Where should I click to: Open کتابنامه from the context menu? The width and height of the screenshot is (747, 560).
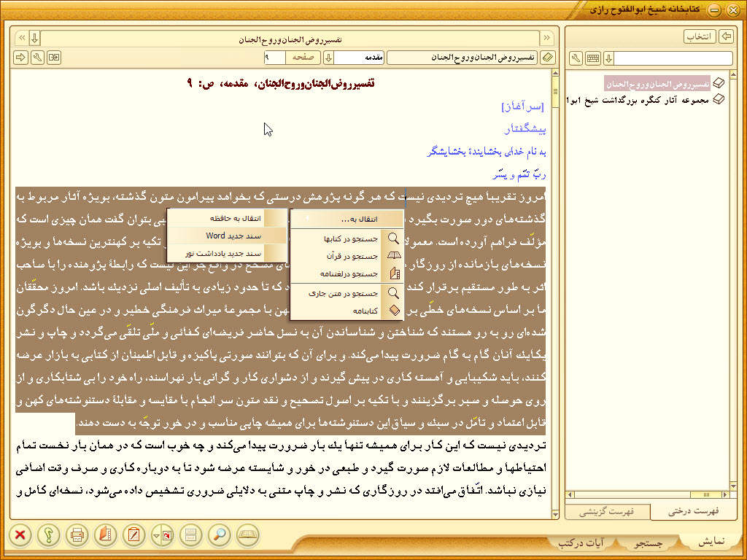(x=347, y=311)
